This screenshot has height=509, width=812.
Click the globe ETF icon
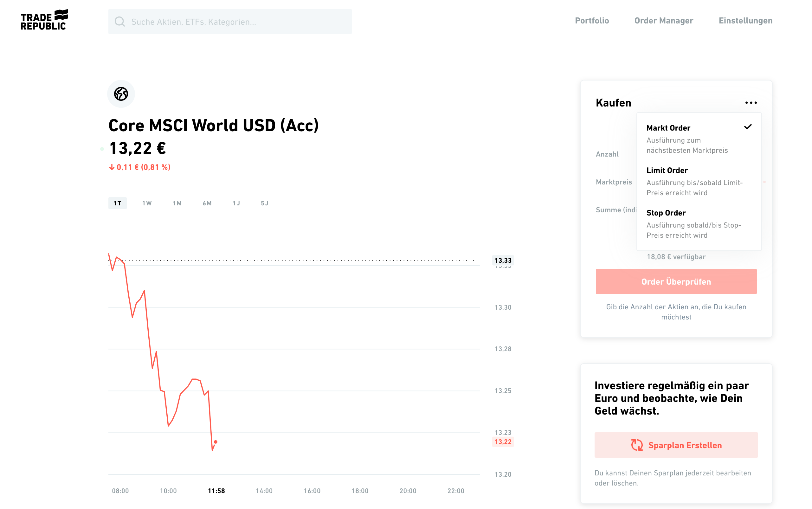121,94
